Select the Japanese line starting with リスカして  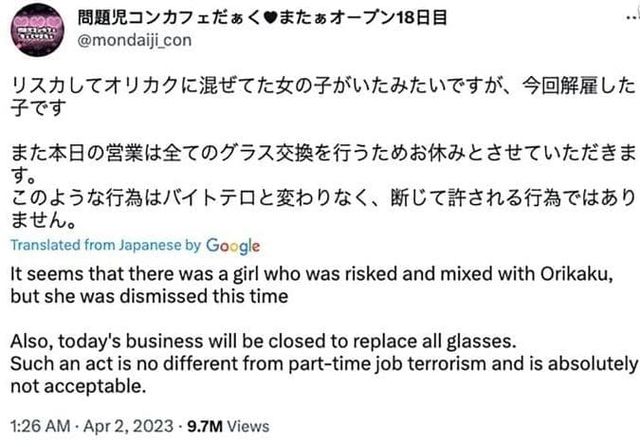tap(320, 87)
